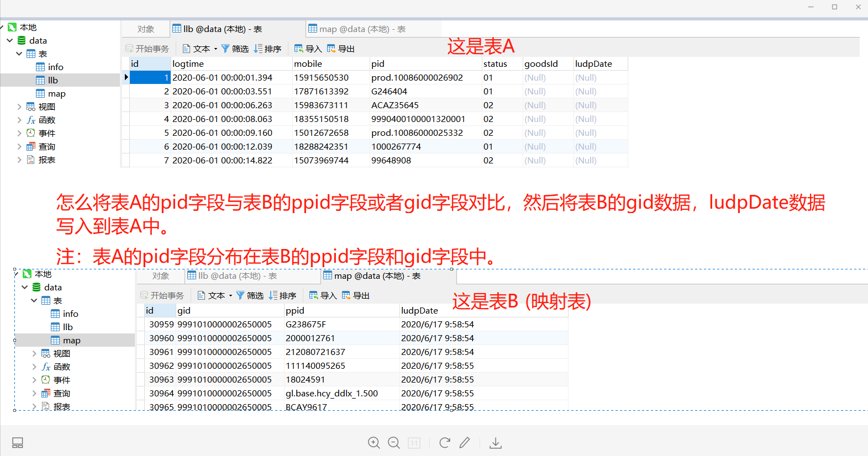Toggle the thumbnail layout icon in the viewer's bottom bar

[x=18, y=443]
